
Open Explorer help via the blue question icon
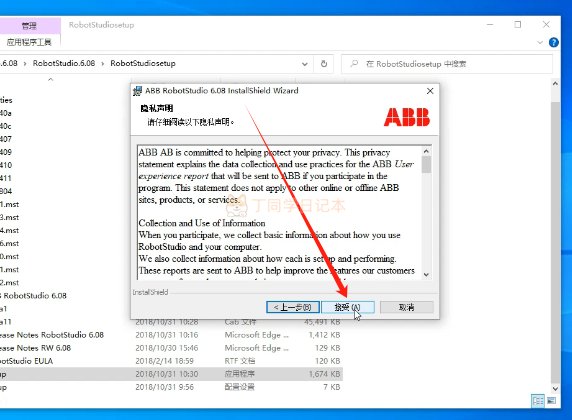(x=553, y=42)
